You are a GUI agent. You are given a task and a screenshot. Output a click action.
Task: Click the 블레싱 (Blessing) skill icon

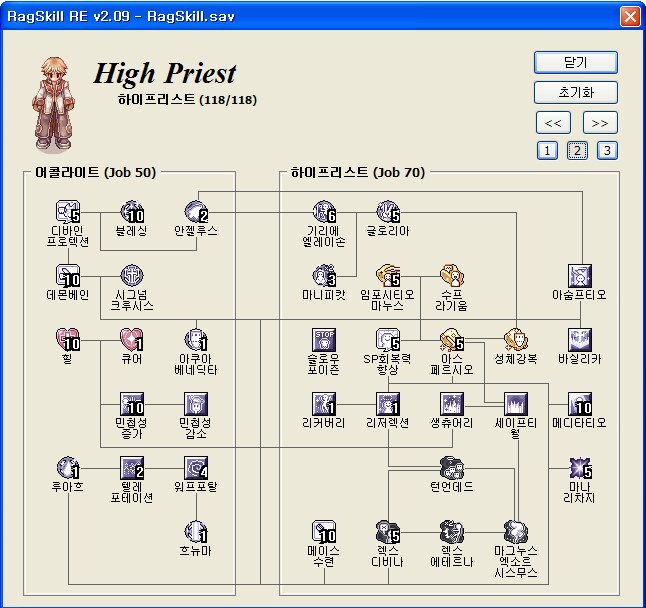coord(132,212)
